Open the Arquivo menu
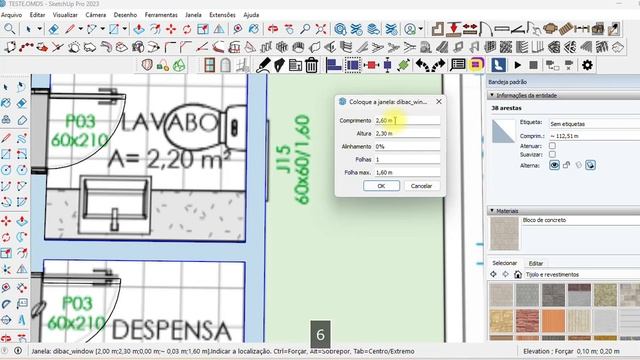The image size is (640, 360). click(x=11, y=15)
